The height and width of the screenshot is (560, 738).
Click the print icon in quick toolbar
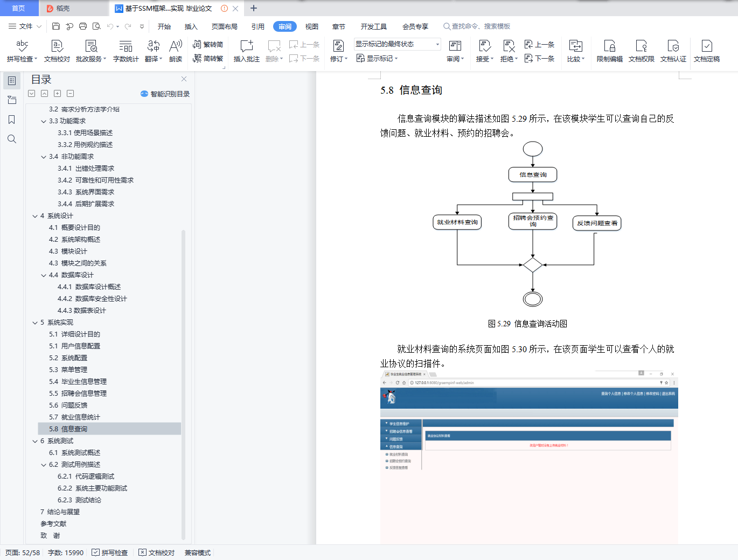(x=83, y=26)
